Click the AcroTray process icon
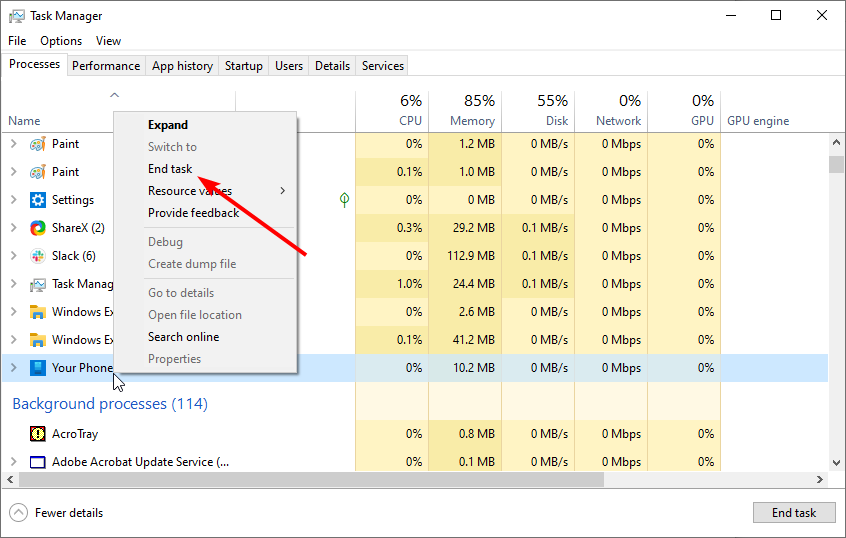 click(x=38, y=434)
